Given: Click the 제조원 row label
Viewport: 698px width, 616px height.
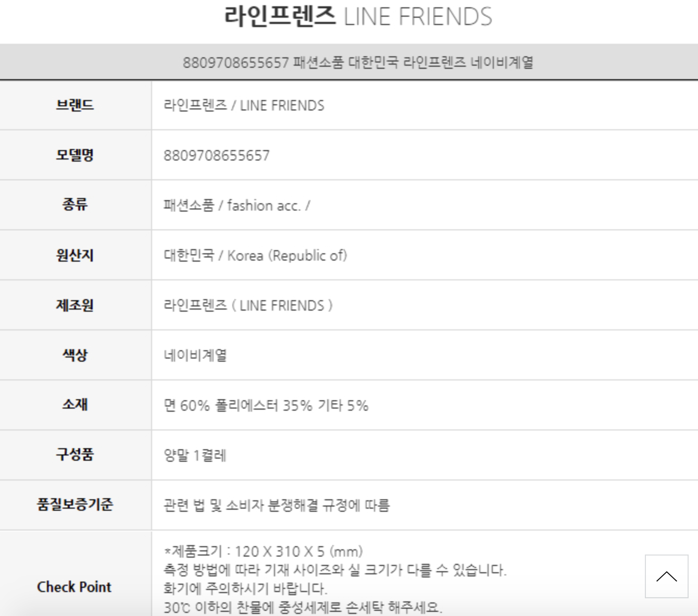Looking at the screenshot, I should click(75, 305).
